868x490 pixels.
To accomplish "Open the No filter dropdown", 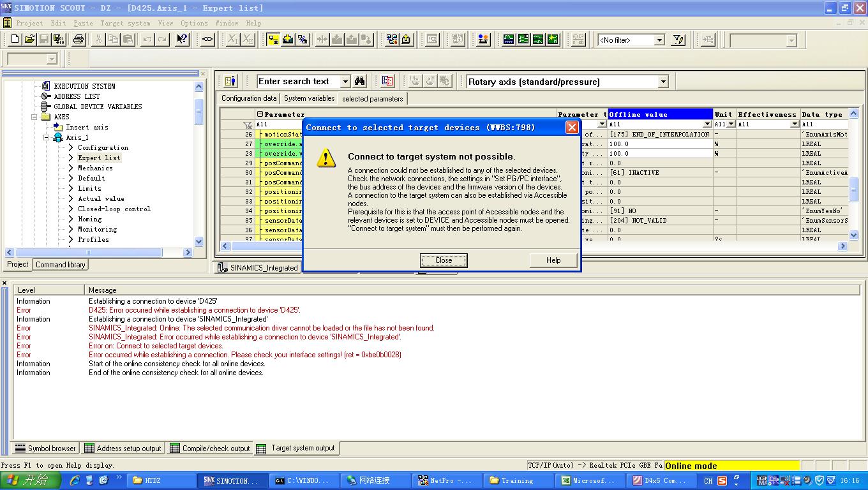I will 660,40.
